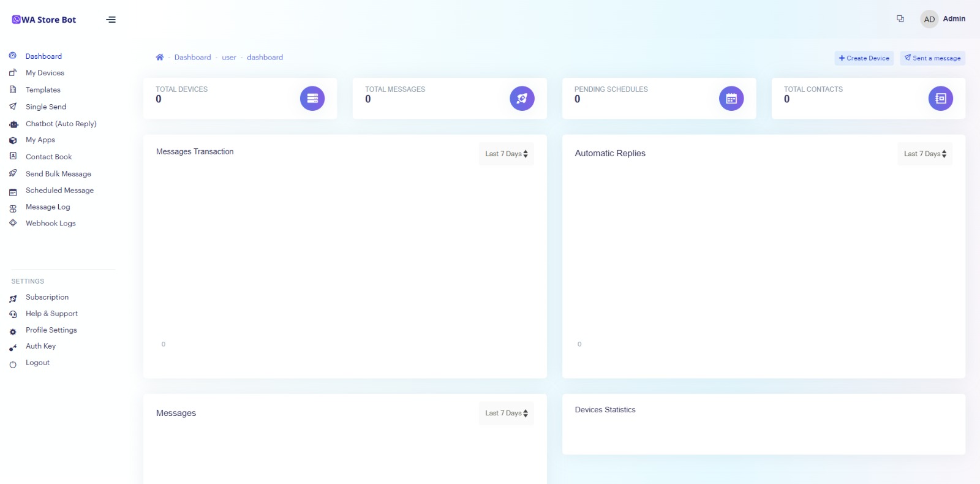The width and height of the screenshot is (980, 484).
Task: Log out using the Logout item
Action: (x=37, y=363)
